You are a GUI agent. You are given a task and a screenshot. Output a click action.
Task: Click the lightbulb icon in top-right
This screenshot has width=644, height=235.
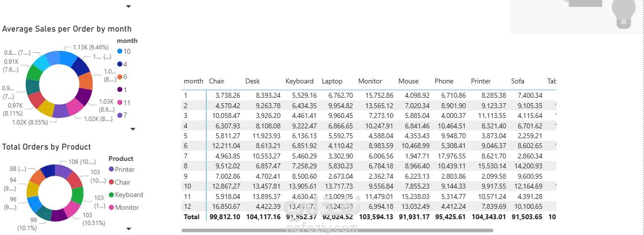tap(624, 11)
